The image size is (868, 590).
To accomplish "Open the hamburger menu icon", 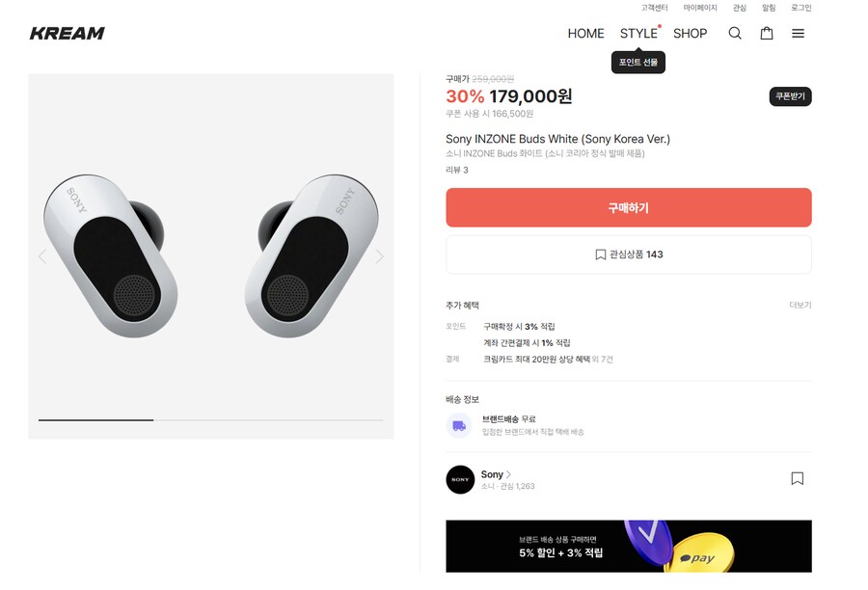I will (798, 33).
